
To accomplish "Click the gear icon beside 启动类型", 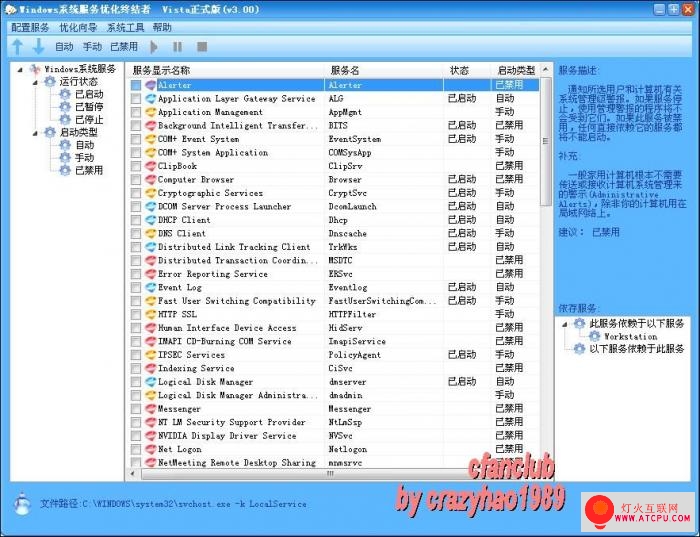I will click(x=50, y=133).
